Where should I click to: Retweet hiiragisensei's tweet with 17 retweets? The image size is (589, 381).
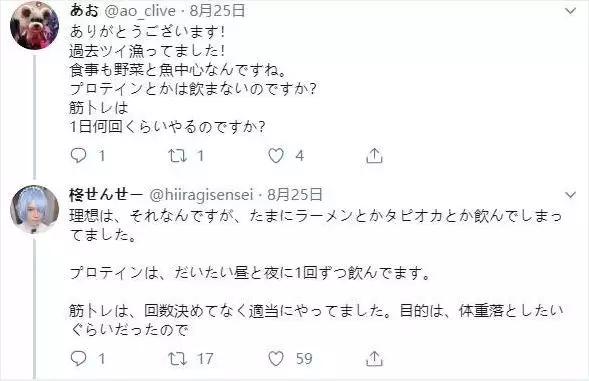(x=177, y=358)
